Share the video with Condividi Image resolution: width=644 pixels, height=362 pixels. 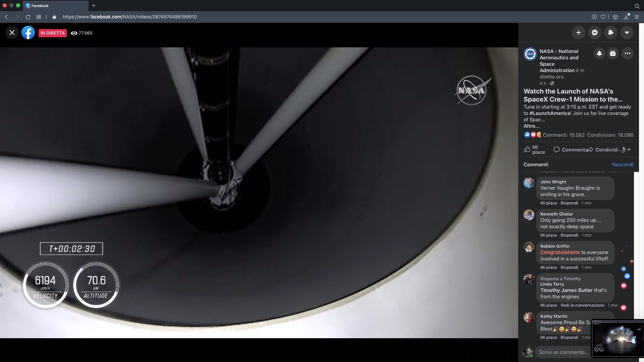pos(603,149)
